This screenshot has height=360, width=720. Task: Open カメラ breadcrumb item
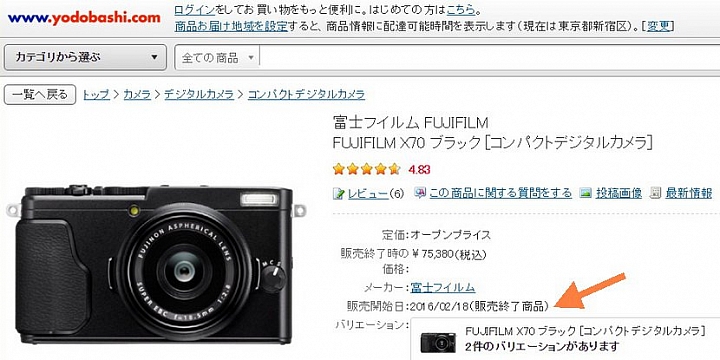point(137,95)
